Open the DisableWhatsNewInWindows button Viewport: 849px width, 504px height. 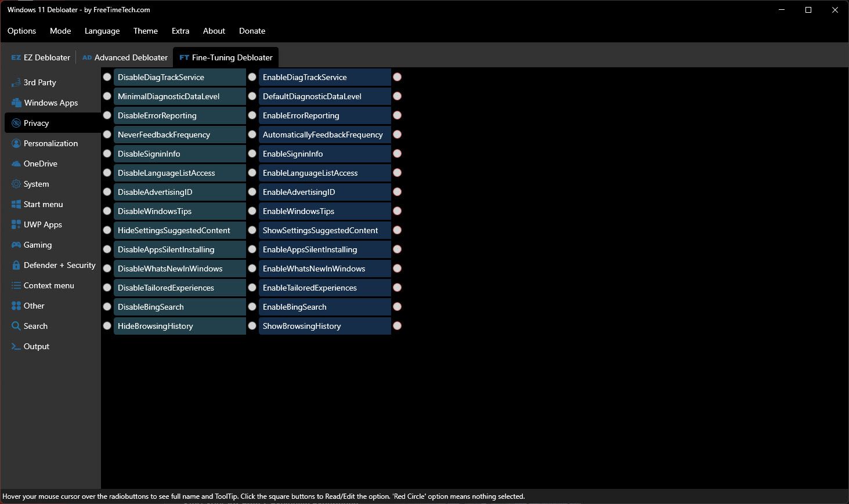180,269
